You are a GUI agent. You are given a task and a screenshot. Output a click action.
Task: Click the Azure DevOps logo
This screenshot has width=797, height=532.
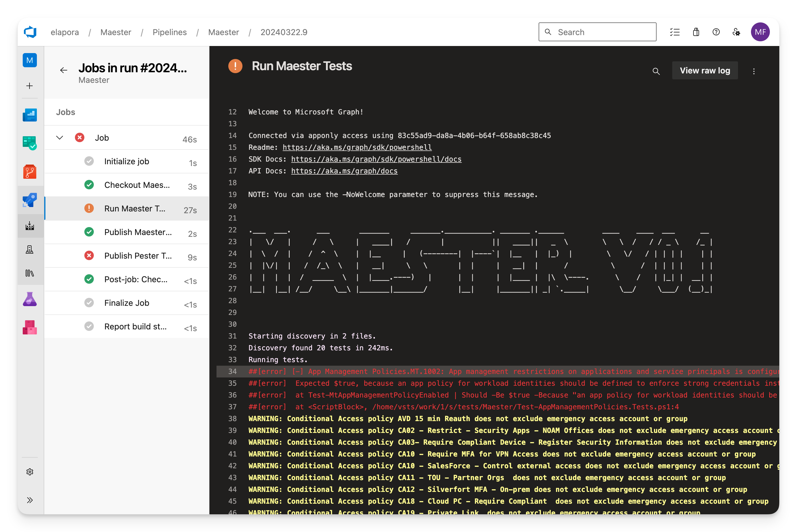[30, 32]
